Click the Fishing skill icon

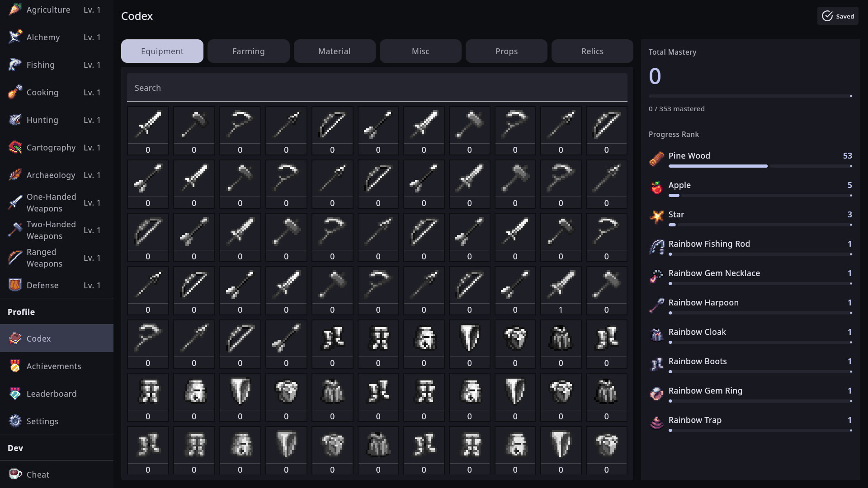(15, 65)
